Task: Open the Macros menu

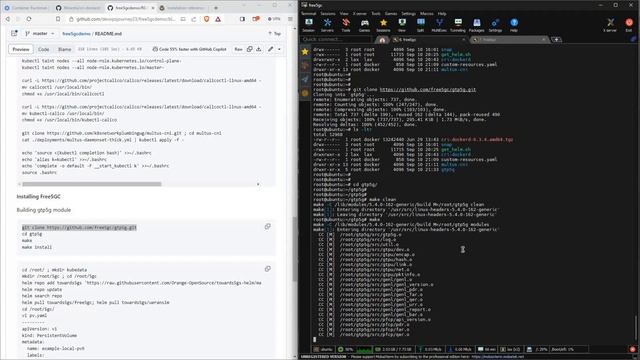Action: coord(427,13)
